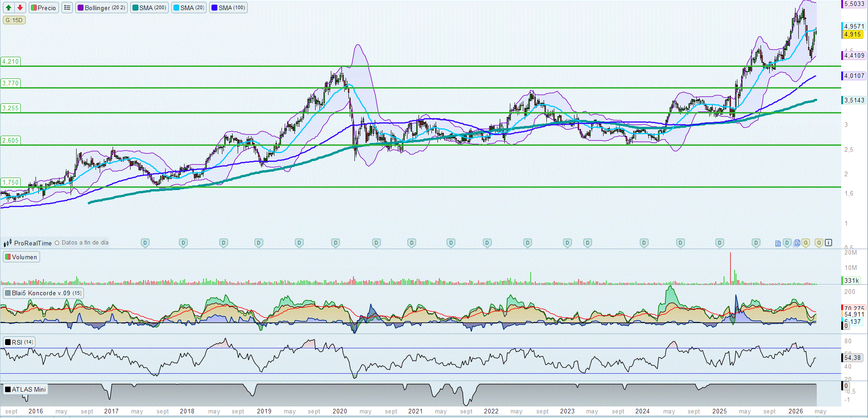Open the Volumen panel label
The image size is (868, 418).
tap(21, 257)
